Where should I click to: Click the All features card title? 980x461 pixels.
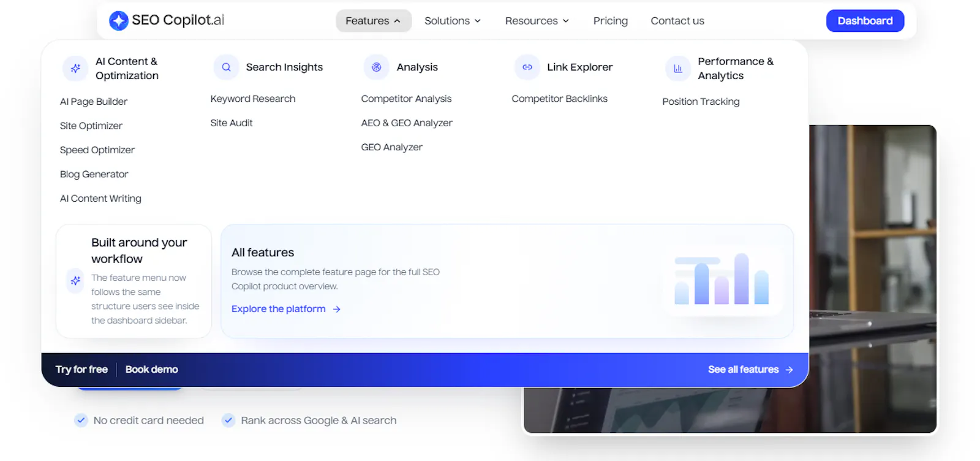tap(263, 253)
